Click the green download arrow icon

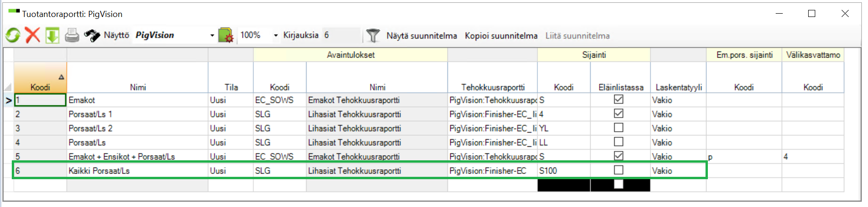pyautogui.click(x=52, y=35)
